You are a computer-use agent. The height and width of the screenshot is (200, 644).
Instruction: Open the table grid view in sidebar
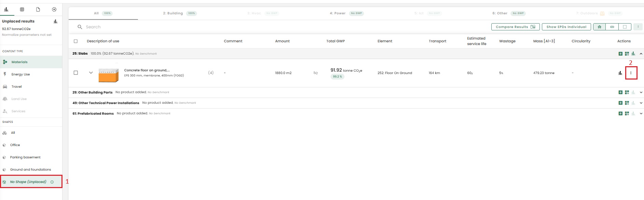coord(22,10)
